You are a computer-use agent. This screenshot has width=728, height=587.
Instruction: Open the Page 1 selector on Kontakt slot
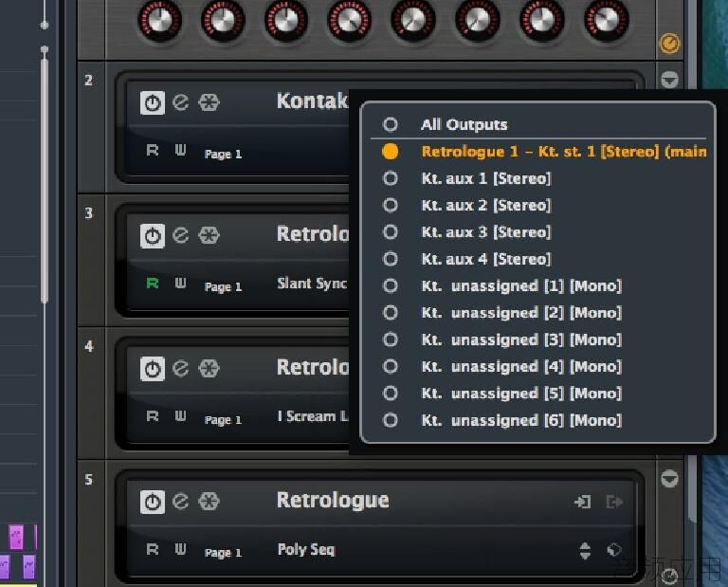pyautogui.click(x=223, y=155)
